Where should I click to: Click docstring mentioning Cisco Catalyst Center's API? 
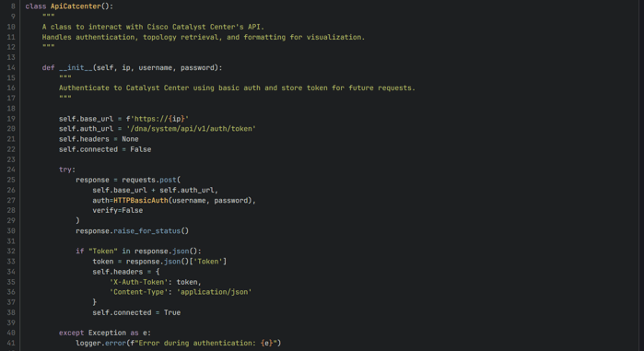[x=153, y=27]
